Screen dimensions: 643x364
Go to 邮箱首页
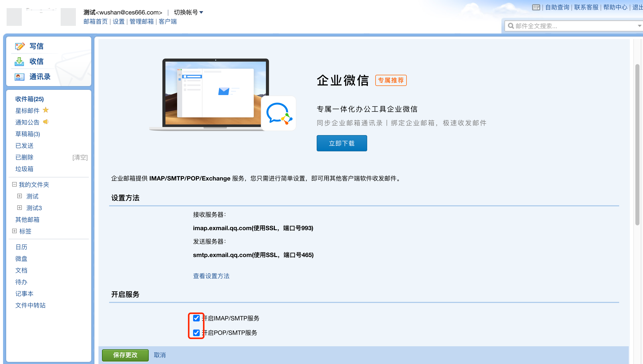tap(96, 22)
